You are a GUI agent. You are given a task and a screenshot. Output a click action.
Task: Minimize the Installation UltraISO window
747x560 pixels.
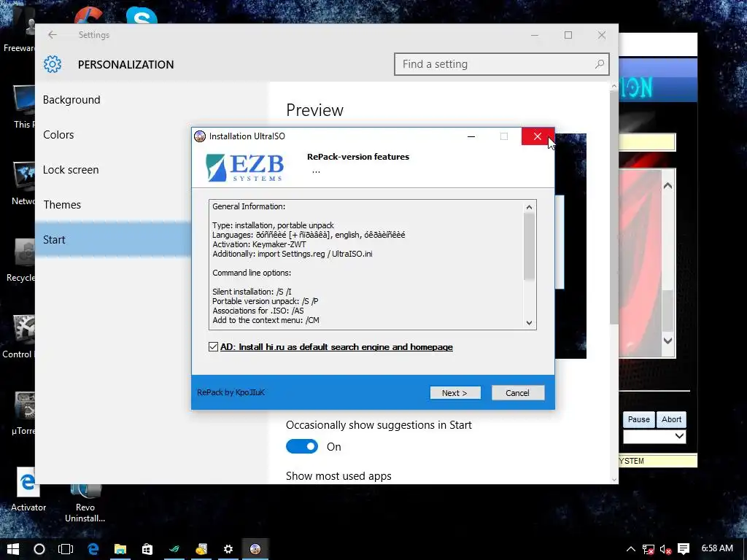471,136
